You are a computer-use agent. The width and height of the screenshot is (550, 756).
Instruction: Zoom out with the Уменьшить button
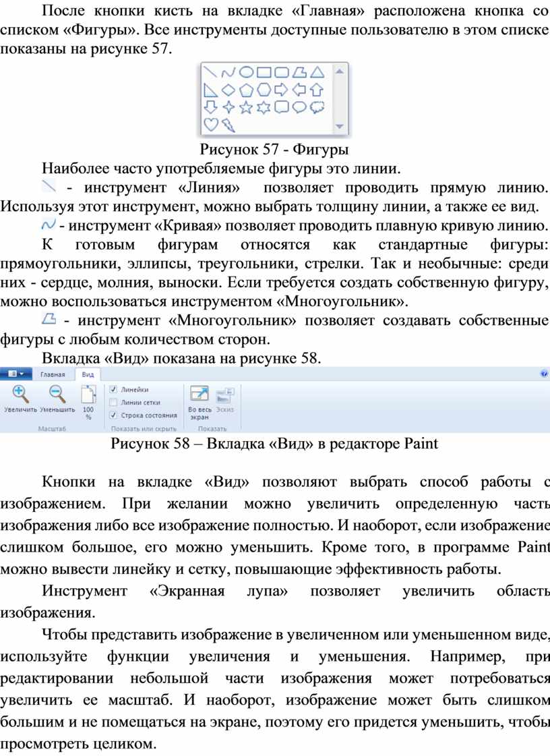pos(57,400)
